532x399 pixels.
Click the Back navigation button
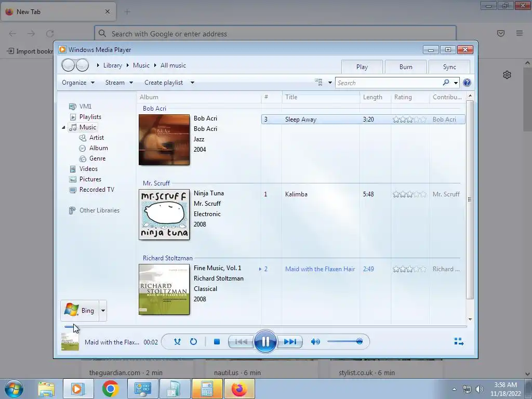pos(68,65)
